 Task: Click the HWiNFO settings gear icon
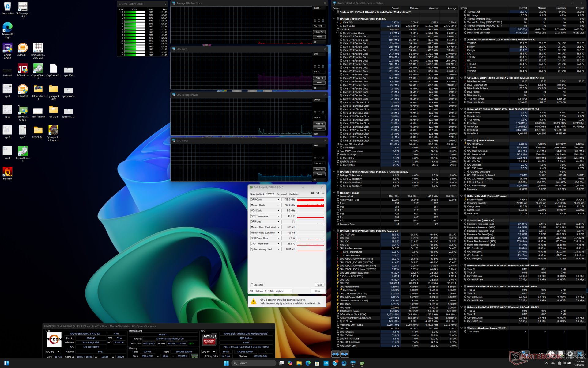pos(570,354)
